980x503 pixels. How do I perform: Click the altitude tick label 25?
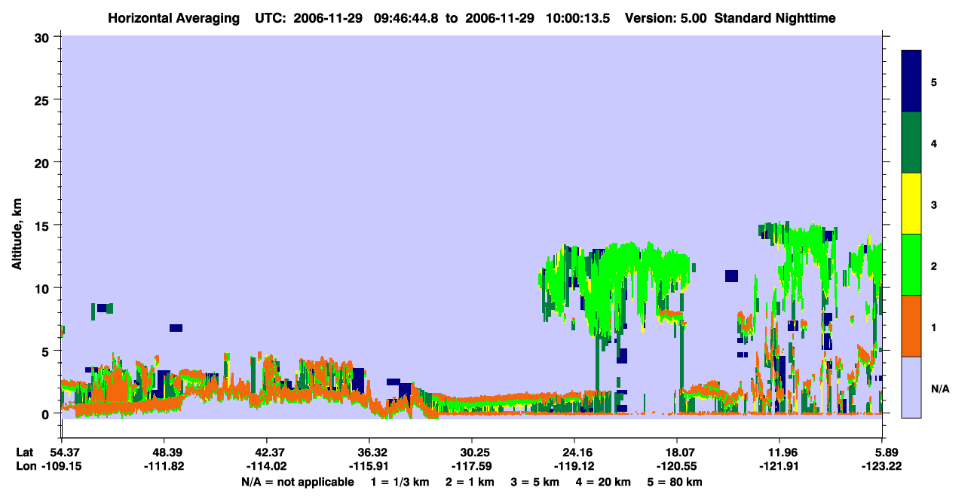point(44,100)
